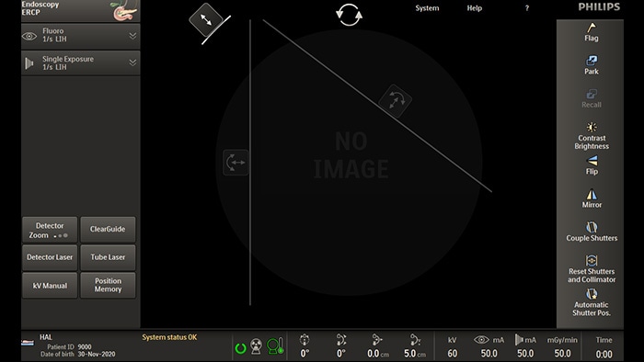Select the diagonal shutter rotate handle

tap(395, 101)
